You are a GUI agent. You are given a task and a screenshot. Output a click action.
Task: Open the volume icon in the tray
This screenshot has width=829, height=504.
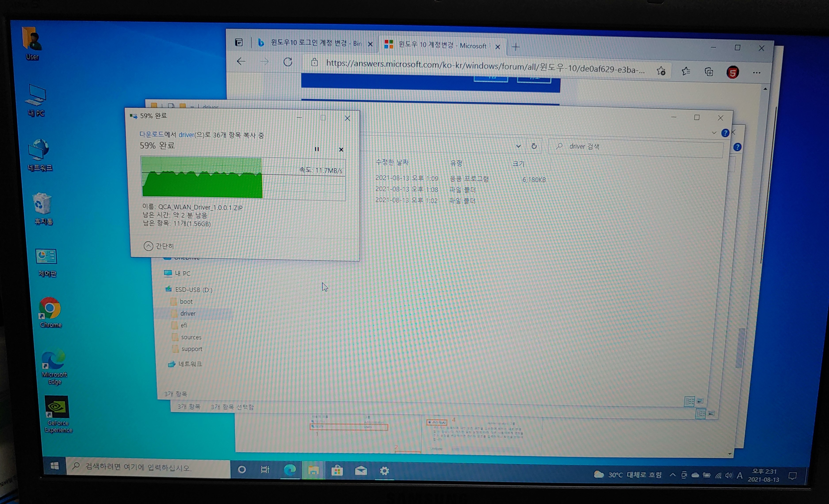pos(729,475)
